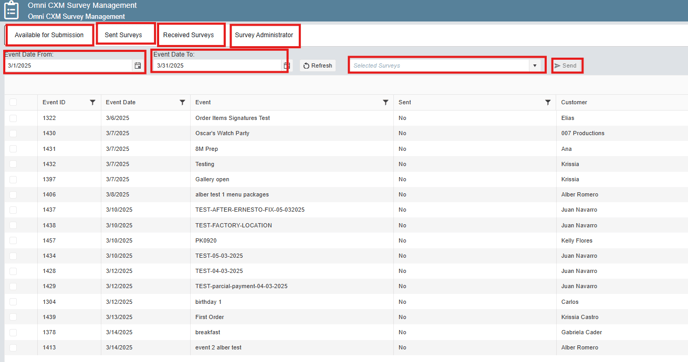Open the Event Date From calendar picker
The width and height of the screenshot is (688, 362).
(138, 66)
